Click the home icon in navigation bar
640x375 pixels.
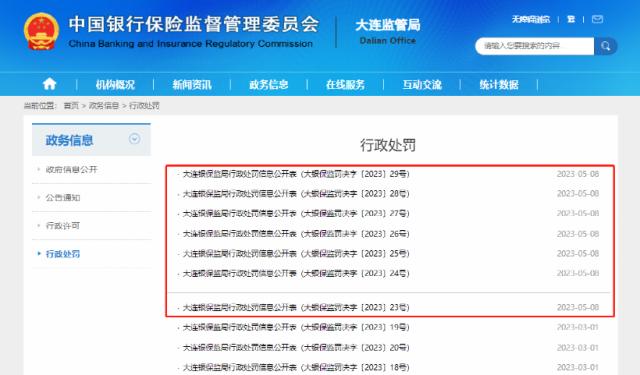[x=49, y=84]
